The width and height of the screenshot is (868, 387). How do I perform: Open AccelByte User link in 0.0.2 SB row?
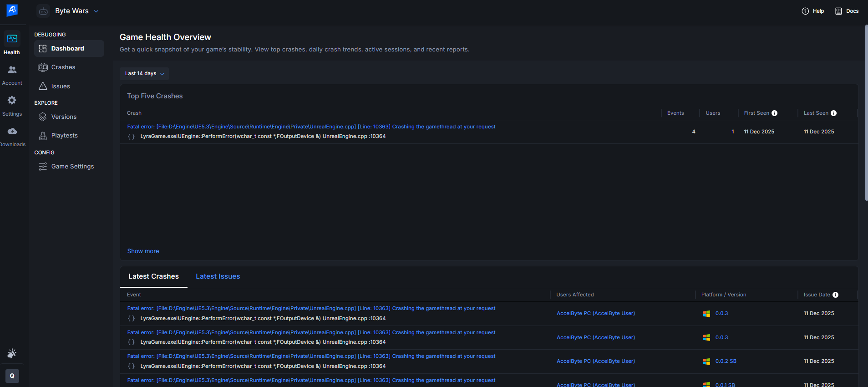[596, 362]
